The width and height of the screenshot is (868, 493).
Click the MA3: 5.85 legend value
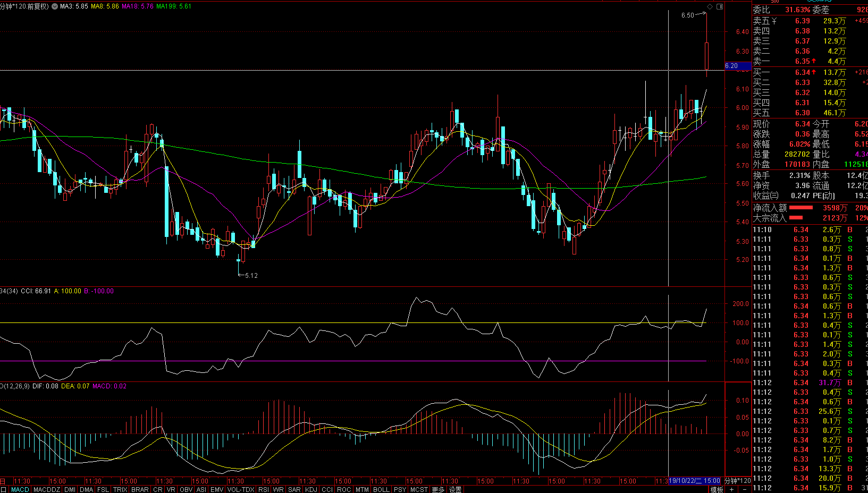point(74,6)
